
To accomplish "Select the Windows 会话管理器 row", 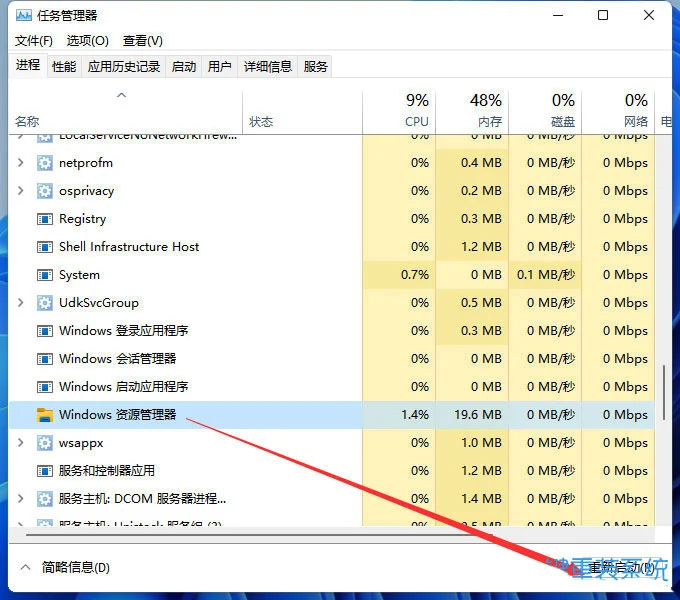I will pyautogui.click(x=332, y=359).
